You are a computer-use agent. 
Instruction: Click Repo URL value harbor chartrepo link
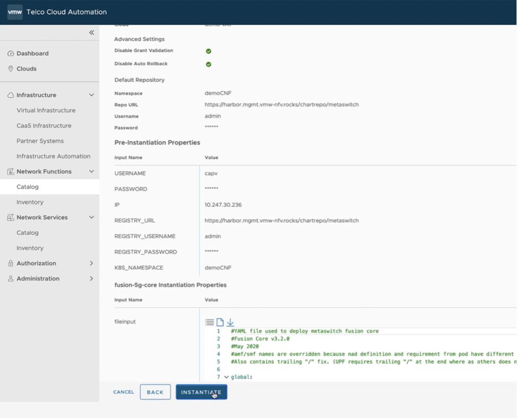[x=282, y=104]
